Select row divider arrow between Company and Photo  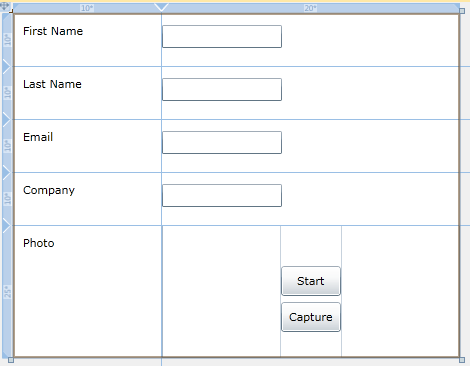(x=7, y=226)
